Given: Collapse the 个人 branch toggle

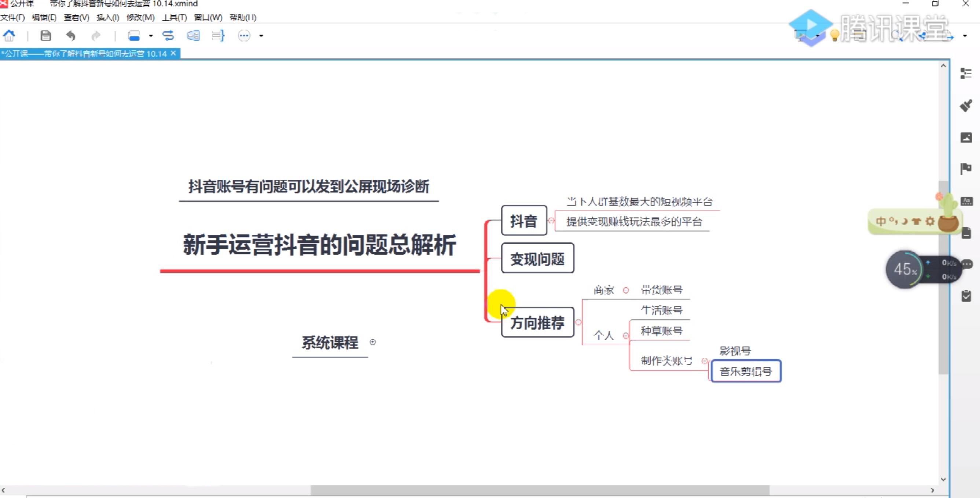Looking at the screenshot, I should [626, 336].
